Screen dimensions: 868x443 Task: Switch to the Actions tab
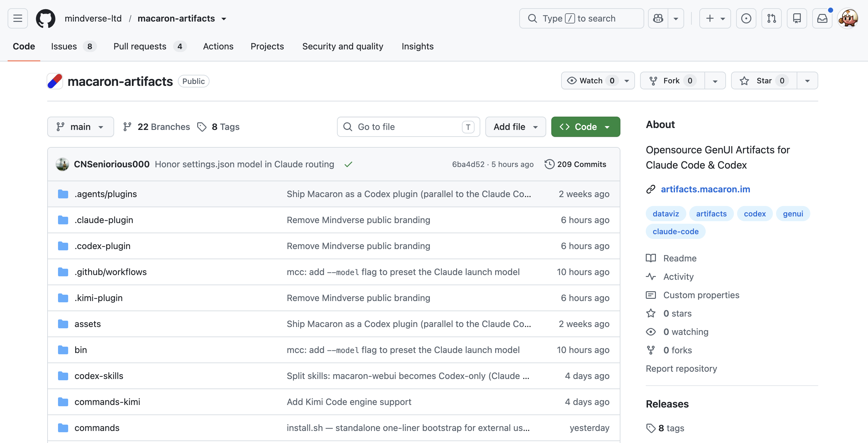[x=218, y=46]
